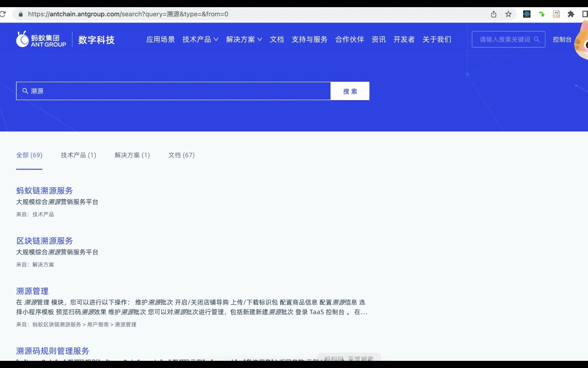Image resolution: width=588 pixels, height=368 pixels.
Task: Click the Ant Group logo
Action: [x=41, y=39]
